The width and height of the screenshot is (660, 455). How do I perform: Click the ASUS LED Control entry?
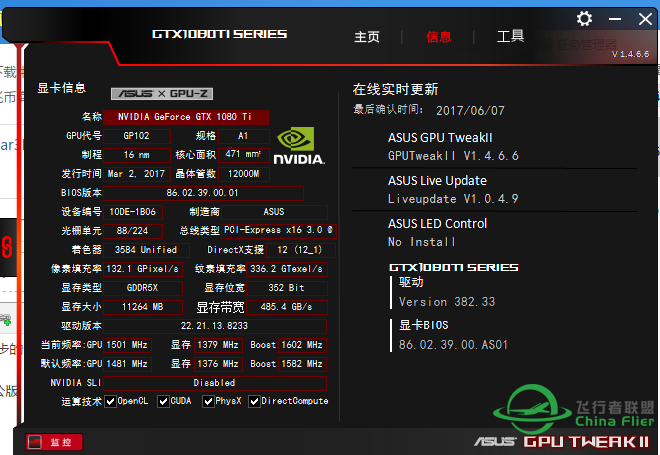click(437, 232)
